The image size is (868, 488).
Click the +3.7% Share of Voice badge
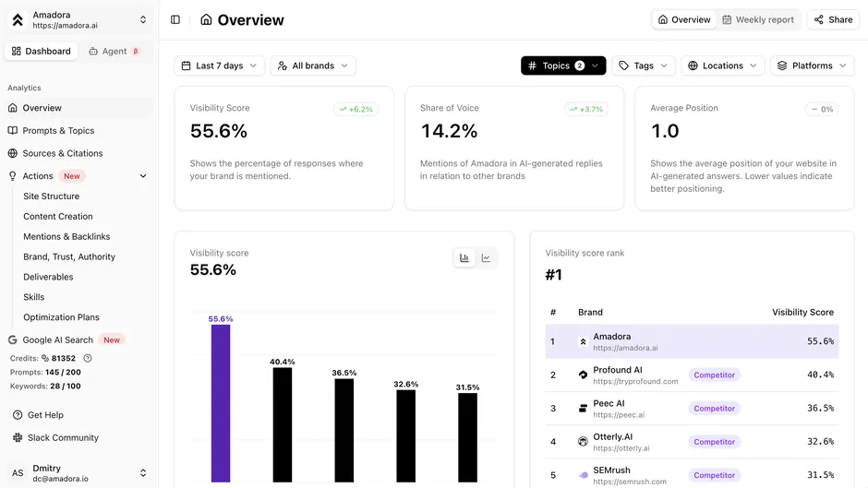coord(586,109)
